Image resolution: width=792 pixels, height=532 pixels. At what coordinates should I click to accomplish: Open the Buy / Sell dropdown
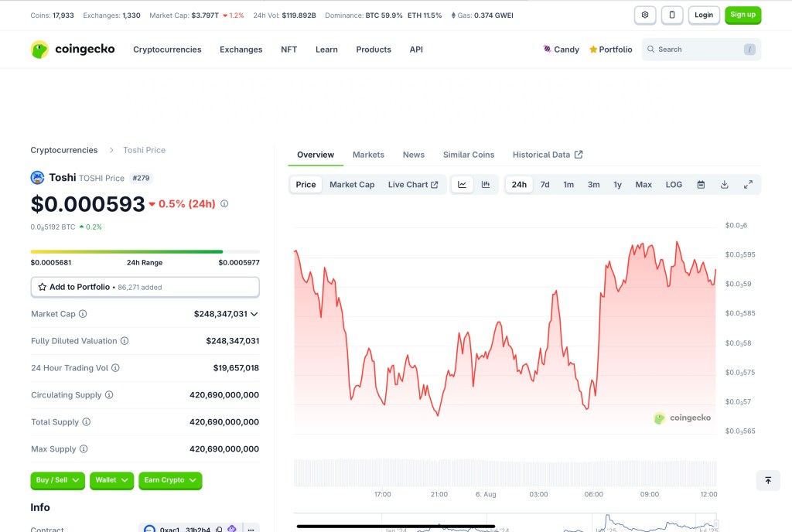coord(58,480)
